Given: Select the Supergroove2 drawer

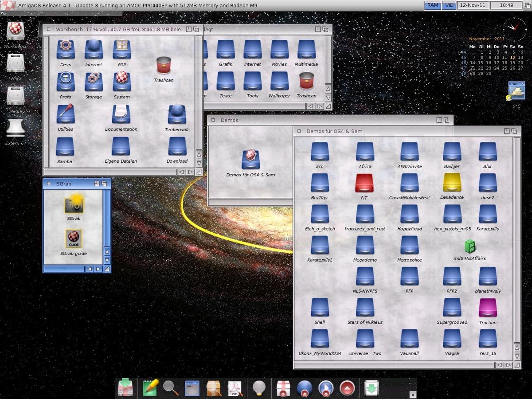Looking at the screenshot, I should point(452,308).
